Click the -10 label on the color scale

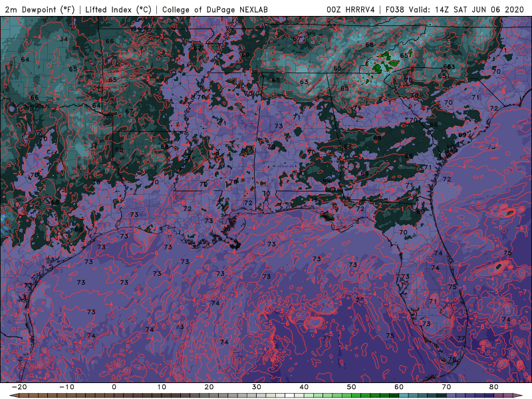(66, 387)
